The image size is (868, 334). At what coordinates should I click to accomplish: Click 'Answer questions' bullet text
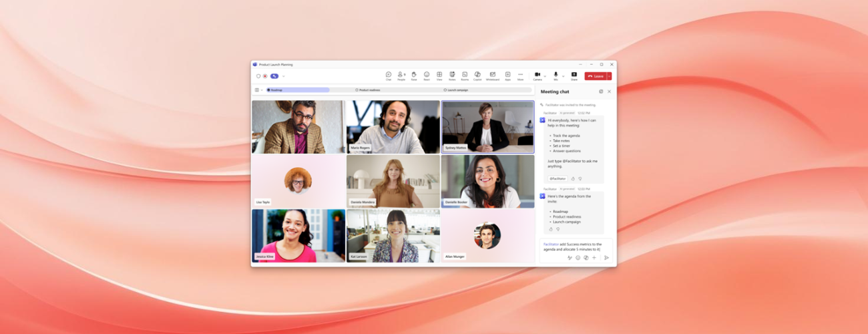click(567, 151)
